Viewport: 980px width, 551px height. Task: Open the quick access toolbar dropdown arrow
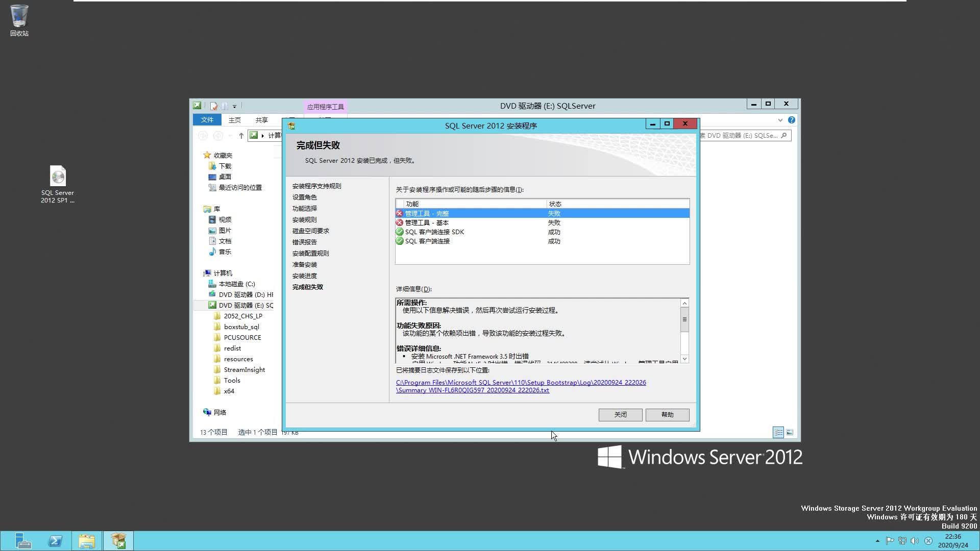tap(234, 106)
